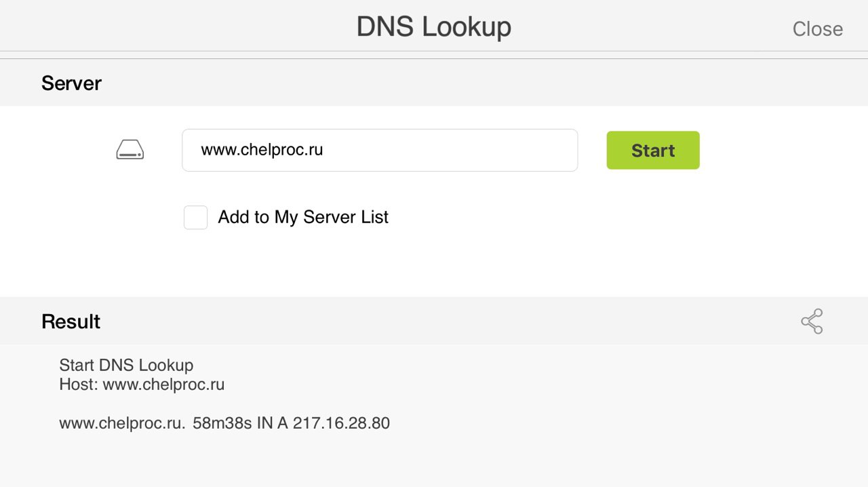The image size is (868, 487).
Task: Click the 'Server' section header
Action: point(71,83)
